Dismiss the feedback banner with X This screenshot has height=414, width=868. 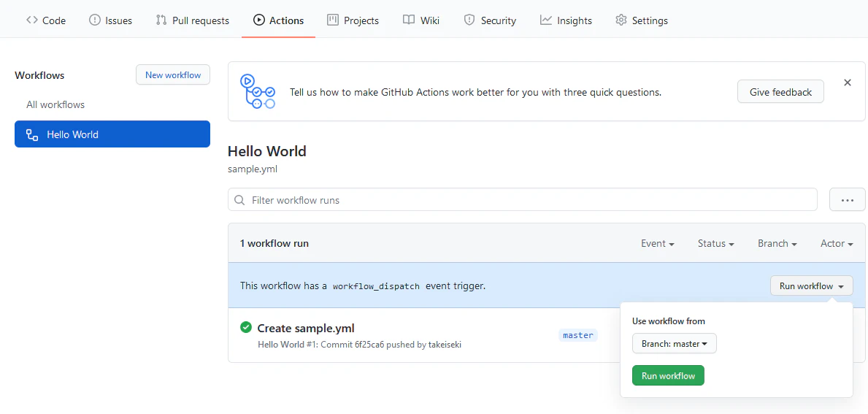tap(847, 83)
